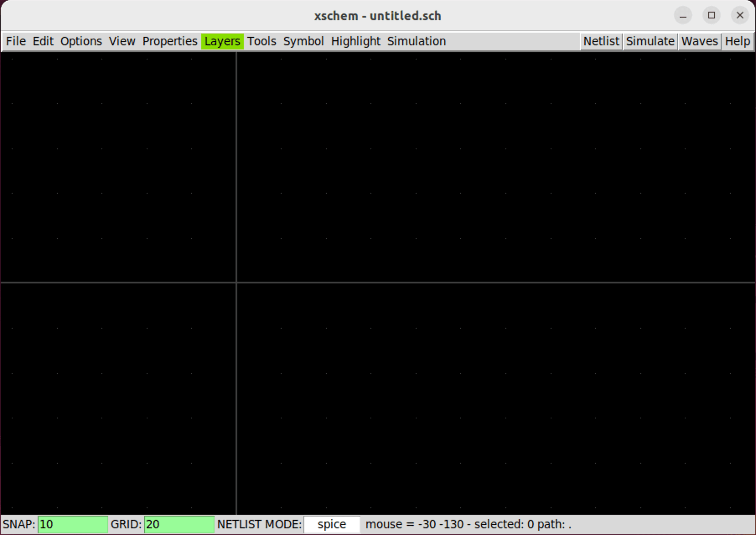Open the Help menu

coord(737,42)
